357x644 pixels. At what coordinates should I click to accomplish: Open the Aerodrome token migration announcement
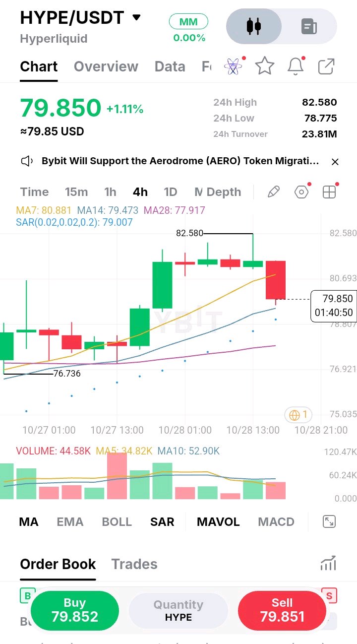[x=180, y=161]
